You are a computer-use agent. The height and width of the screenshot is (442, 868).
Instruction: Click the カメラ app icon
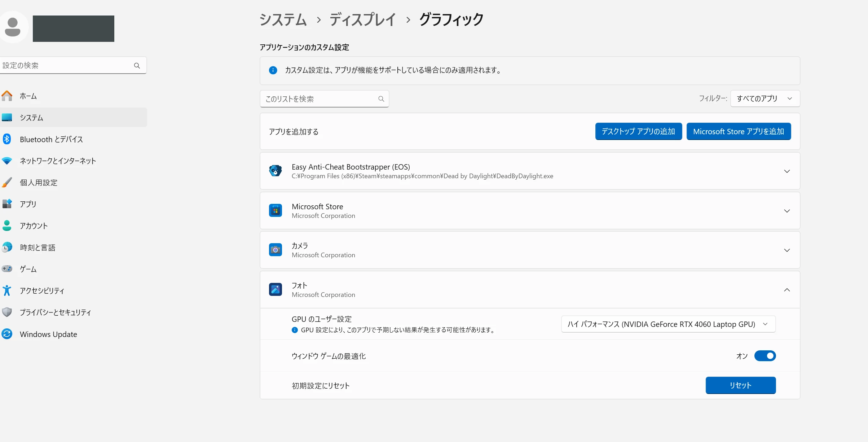[x=276, y=250]
